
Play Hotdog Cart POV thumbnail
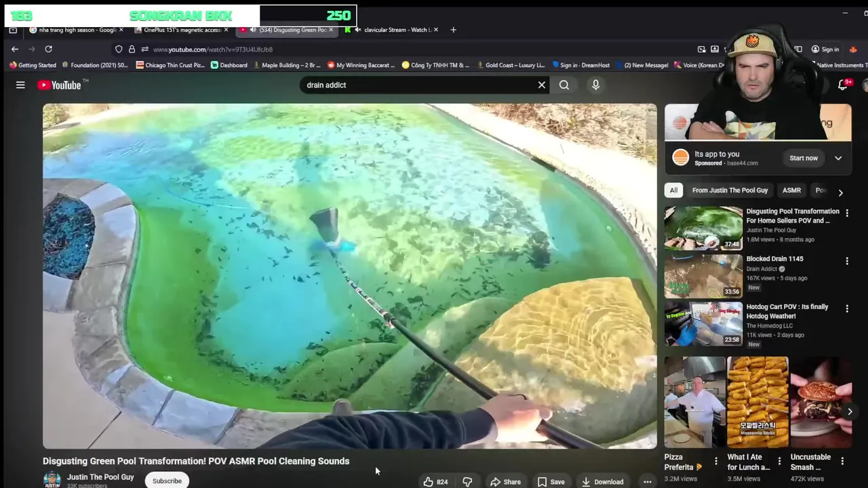point(703,324)
